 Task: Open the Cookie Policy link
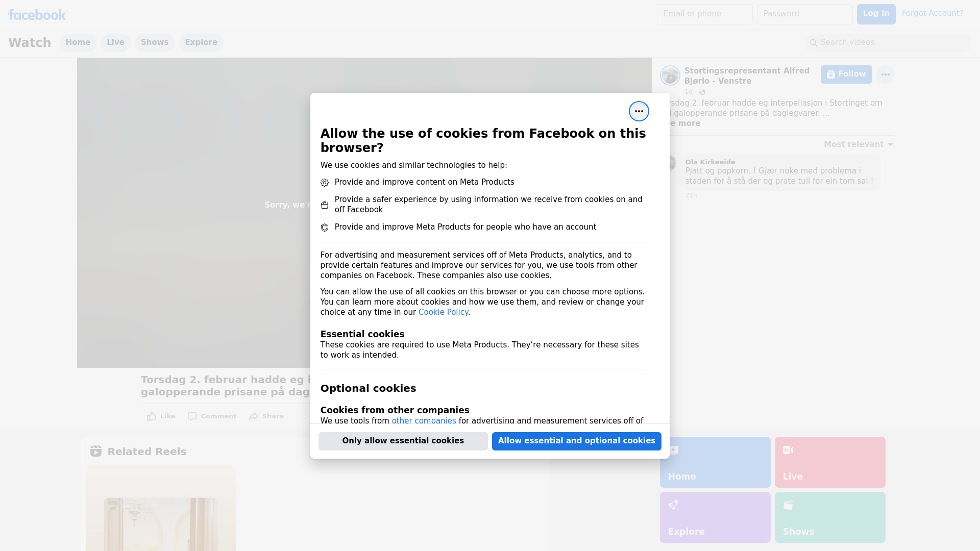tap(443, 312)
